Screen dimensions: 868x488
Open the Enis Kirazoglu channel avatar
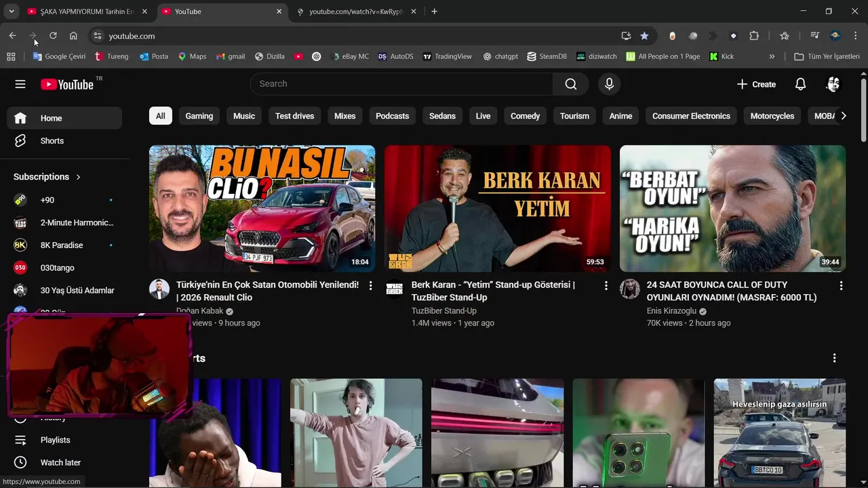coord(630,289)
